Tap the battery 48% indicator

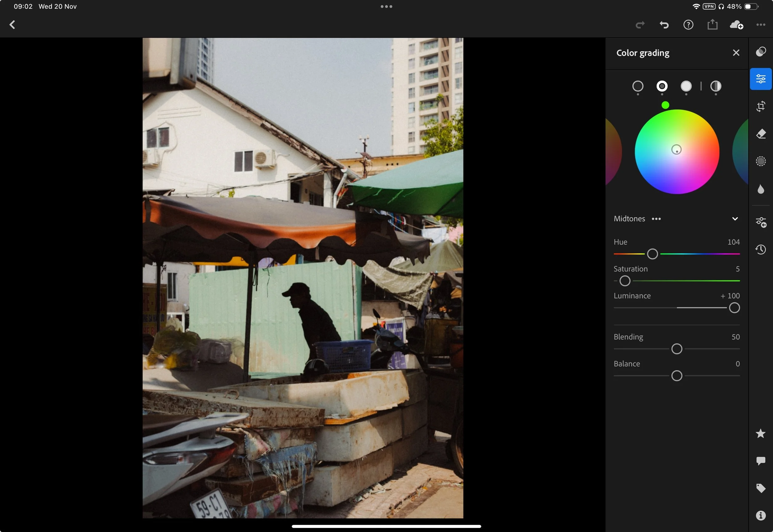click(743, 6)
